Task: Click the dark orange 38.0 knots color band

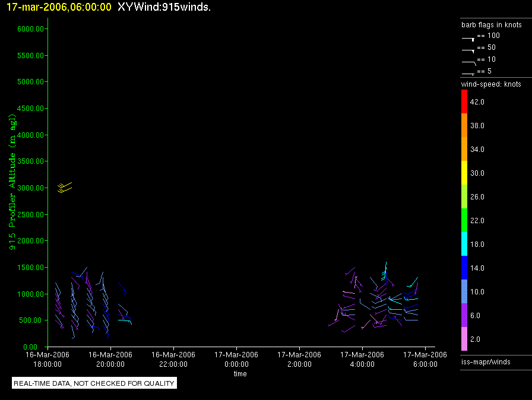Action: (464, 125)
